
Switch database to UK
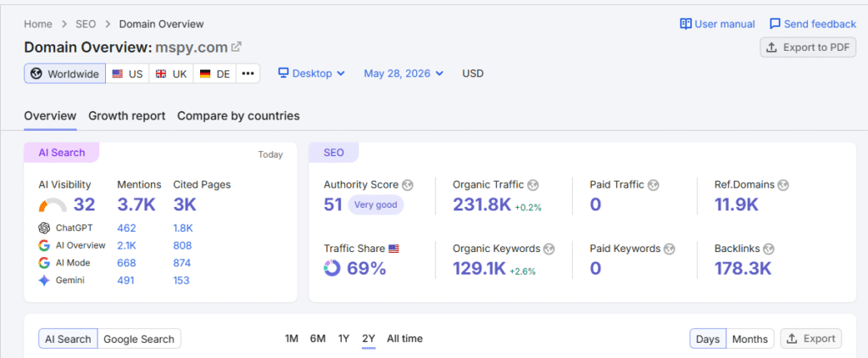[171, 74]
